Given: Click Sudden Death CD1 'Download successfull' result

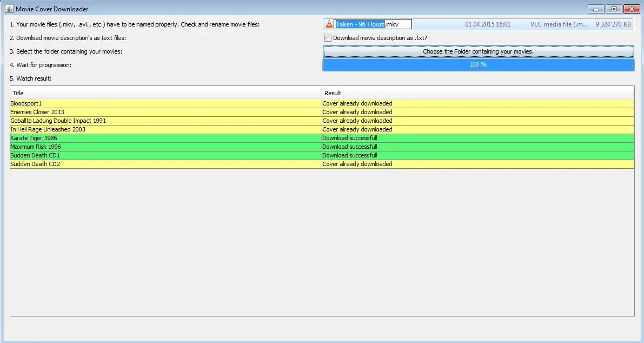Looking at the screenshot, I should click(478, 155).
